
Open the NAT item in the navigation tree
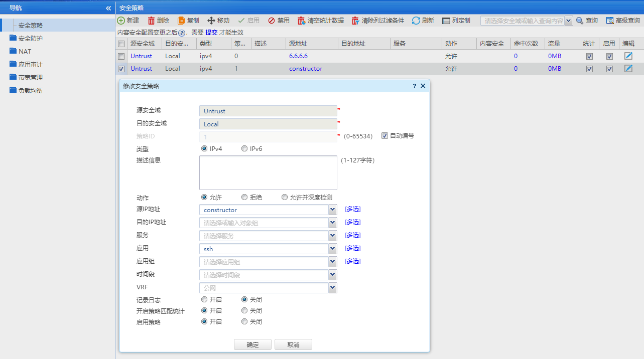(25, 51)
